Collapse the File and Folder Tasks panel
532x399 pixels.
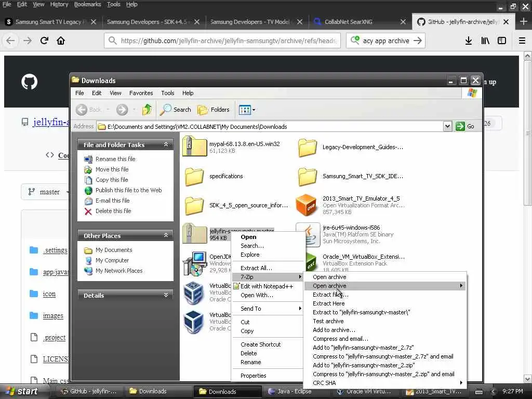click(166, 144)
